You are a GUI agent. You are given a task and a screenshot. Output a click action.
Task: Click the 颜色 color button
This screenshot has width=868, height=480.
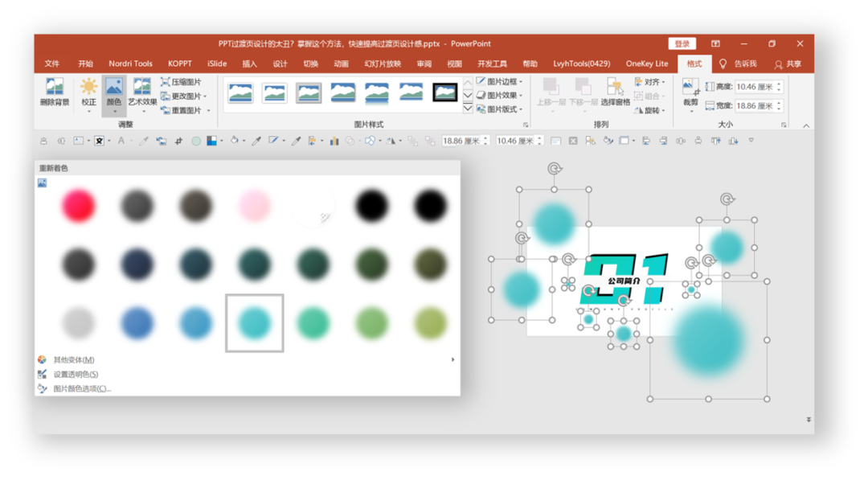(114, 94)
